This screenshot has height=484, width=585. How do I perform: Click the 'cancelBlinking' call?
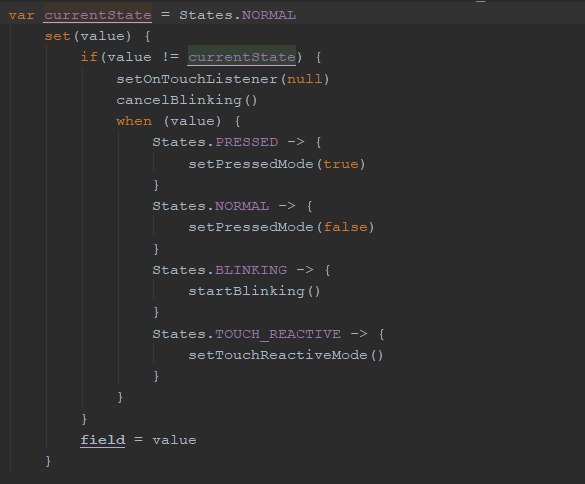[x=179, y=100]
